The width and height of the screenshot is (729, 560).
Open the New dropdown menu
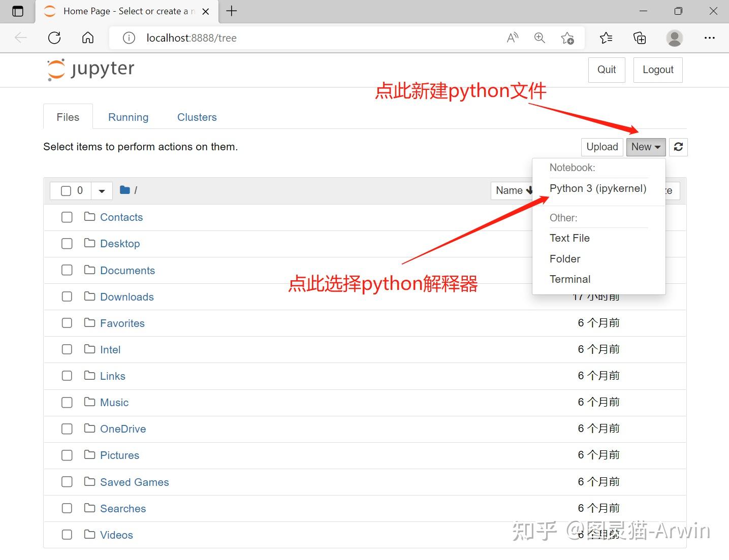pos(646,147)
